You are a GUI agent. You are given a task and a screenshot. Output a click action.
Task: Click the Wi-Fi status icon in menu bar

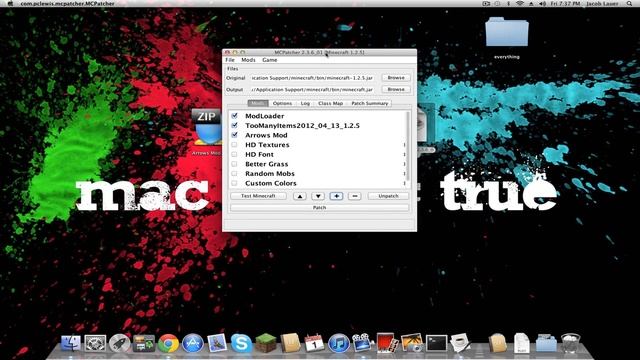point(520,3)
